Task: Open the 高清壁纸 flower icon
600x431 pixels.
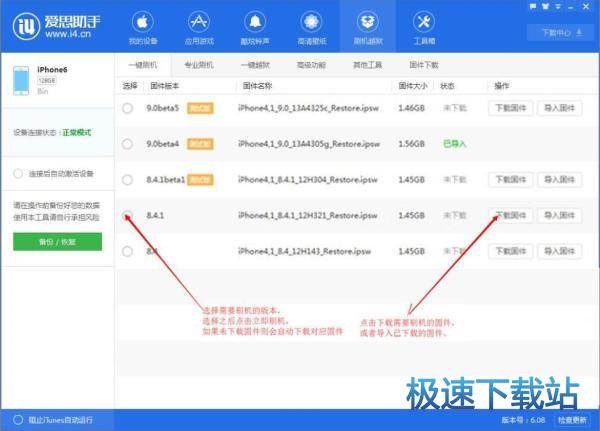Action: pos(311,22)
